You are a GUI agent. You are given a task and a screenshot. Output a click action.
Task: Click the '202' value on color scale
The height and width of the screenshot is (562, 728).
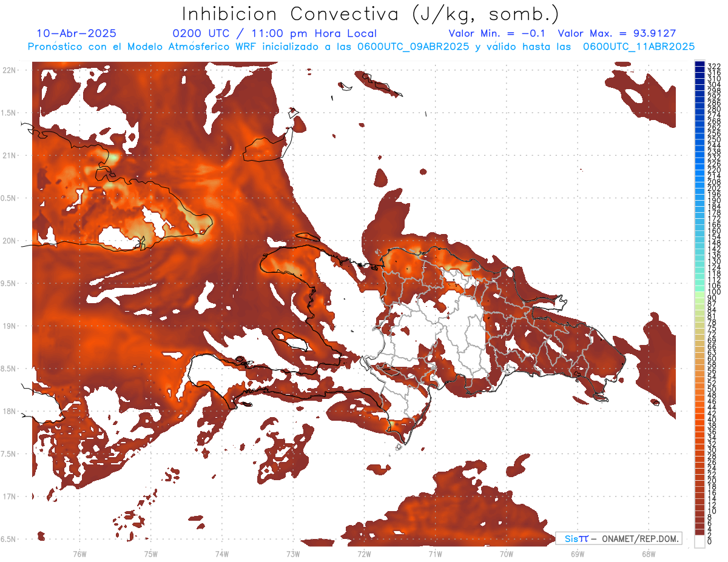(714, 188)
